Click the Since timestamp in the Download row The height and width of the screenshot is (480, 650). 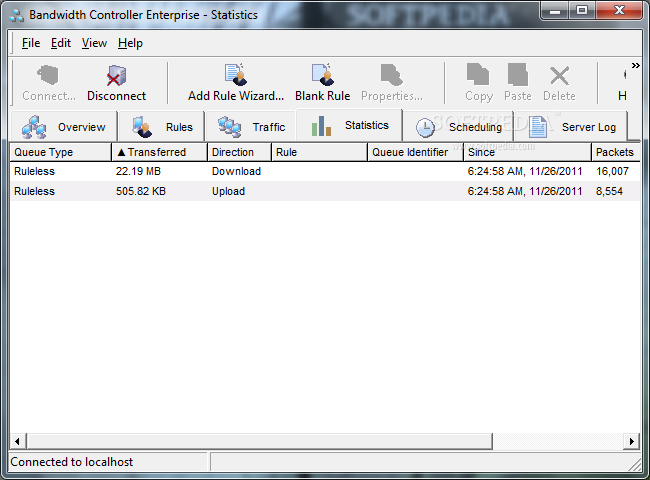tap(525, 171)
